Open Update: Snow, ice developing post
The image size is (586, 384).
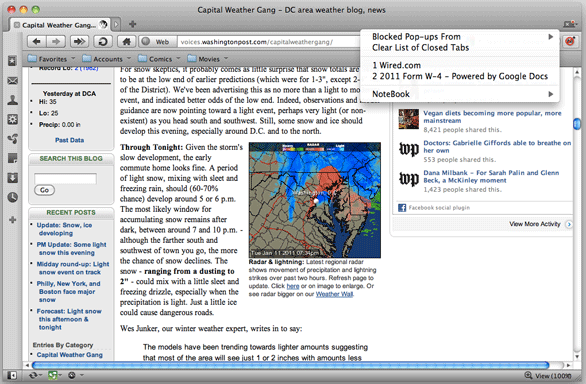click(x=64, y=229)
